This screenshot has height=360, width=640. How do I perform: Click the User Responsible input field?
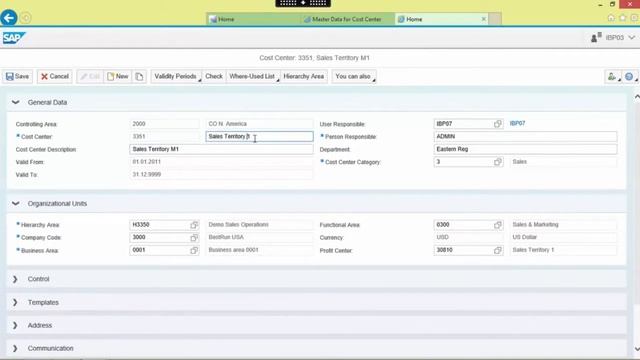click(464, 124)
